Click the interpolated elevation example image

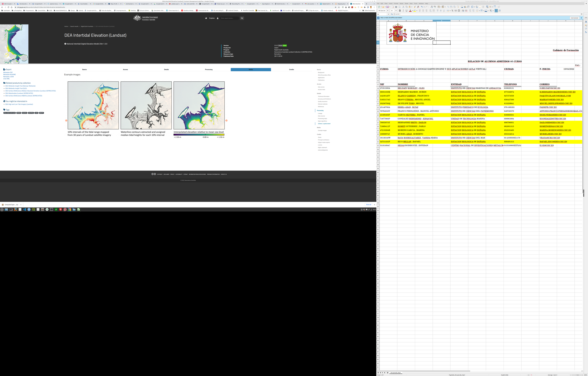tap(199, 105)
